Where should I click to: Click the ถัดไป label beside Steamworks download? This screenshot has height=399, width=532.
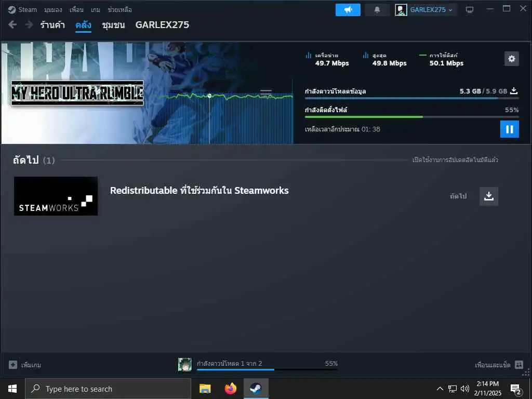458,196
